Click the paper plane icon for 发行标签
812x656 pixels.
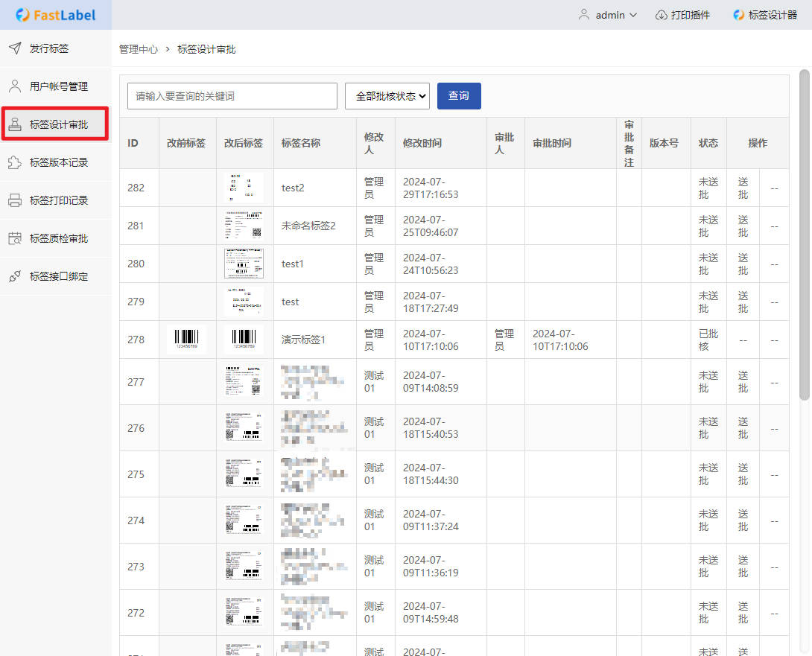pos(15,48)
